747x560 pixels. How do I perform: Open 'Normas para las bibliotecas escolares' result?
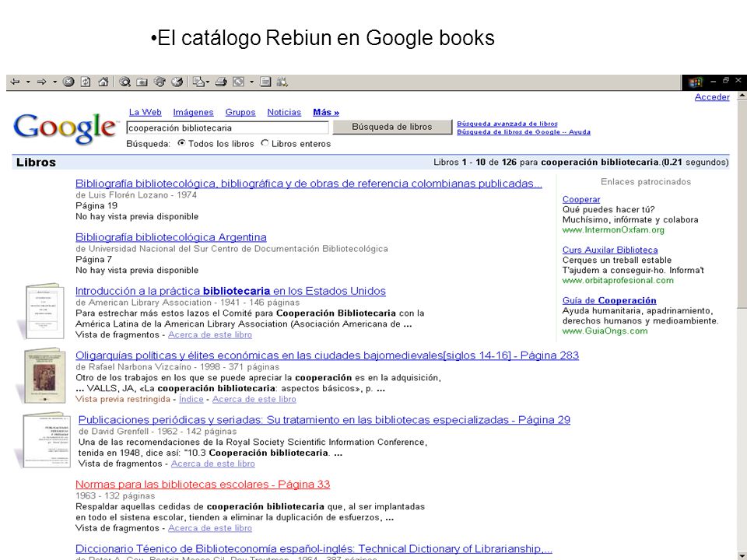click(x=203, y=485)
